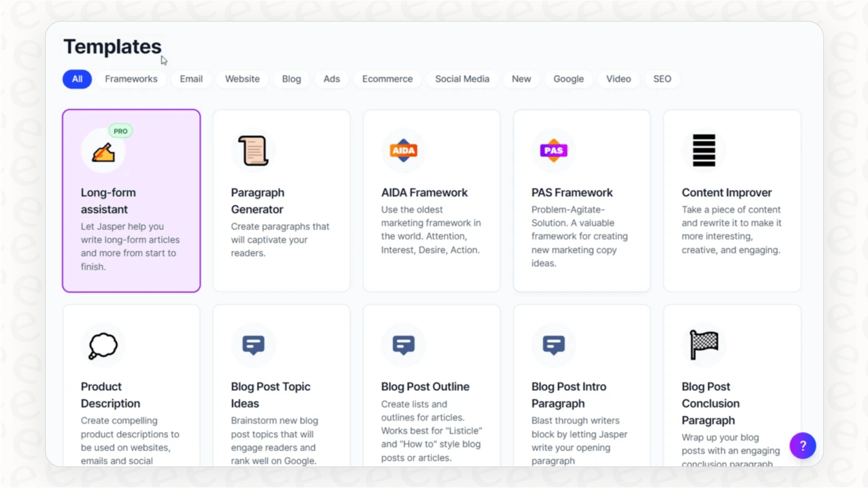Click the Content Improver stacked-lines icon

(x=704, y=150)
